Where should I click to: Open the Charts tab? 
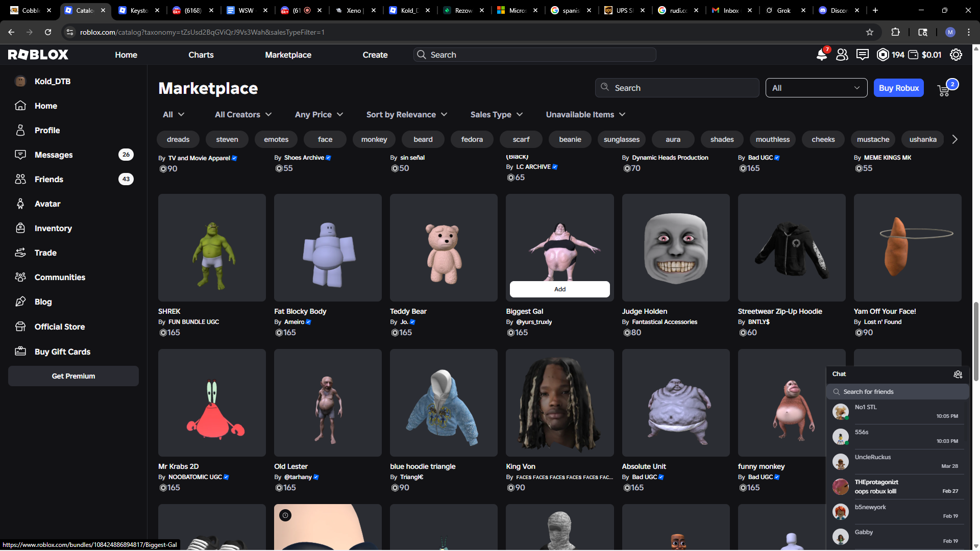coord(201,55)
